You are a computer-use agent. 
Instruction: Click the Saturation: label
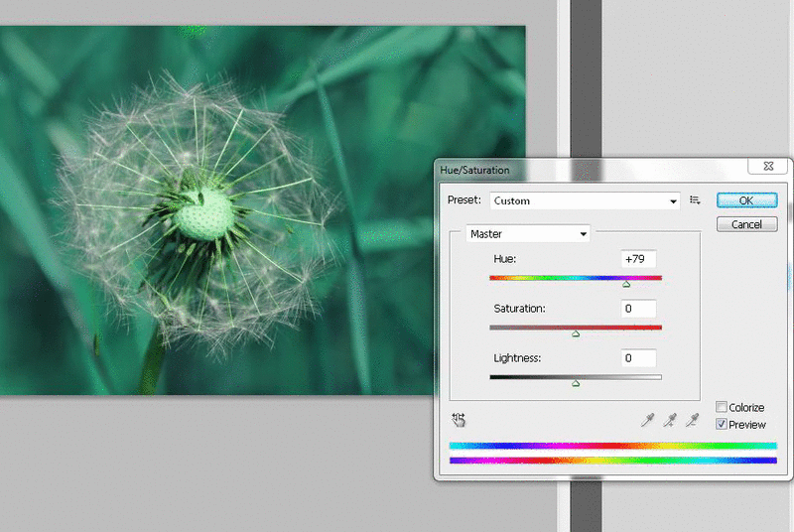[519, 309]
